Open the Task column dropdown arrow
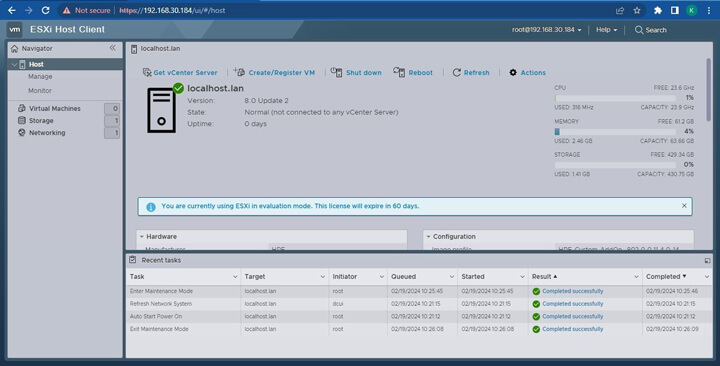 235,276
